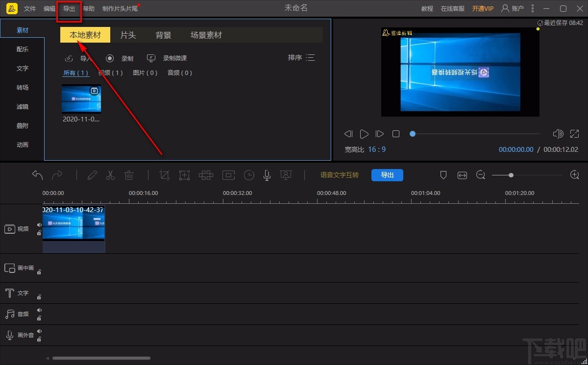Select the pencil edit tool
Screen dimensions: 588x365
92,175
